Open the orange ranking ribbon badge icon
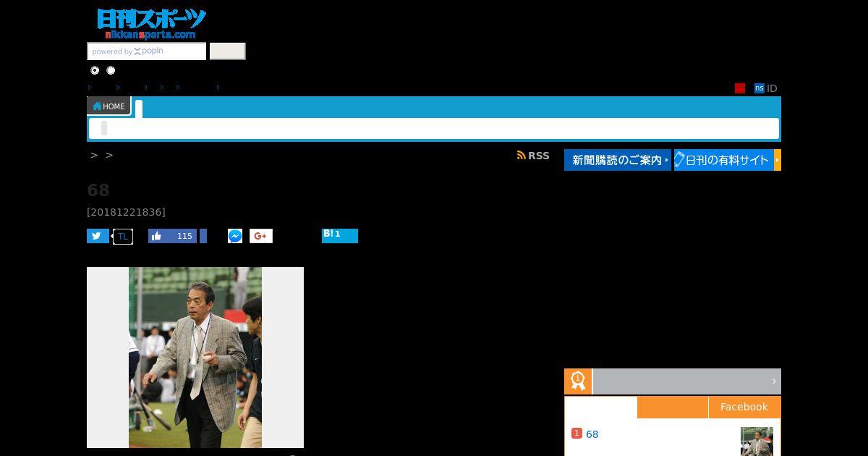This screenshot has height=456, width=868. pyautogui.click(x=578, y=381)
